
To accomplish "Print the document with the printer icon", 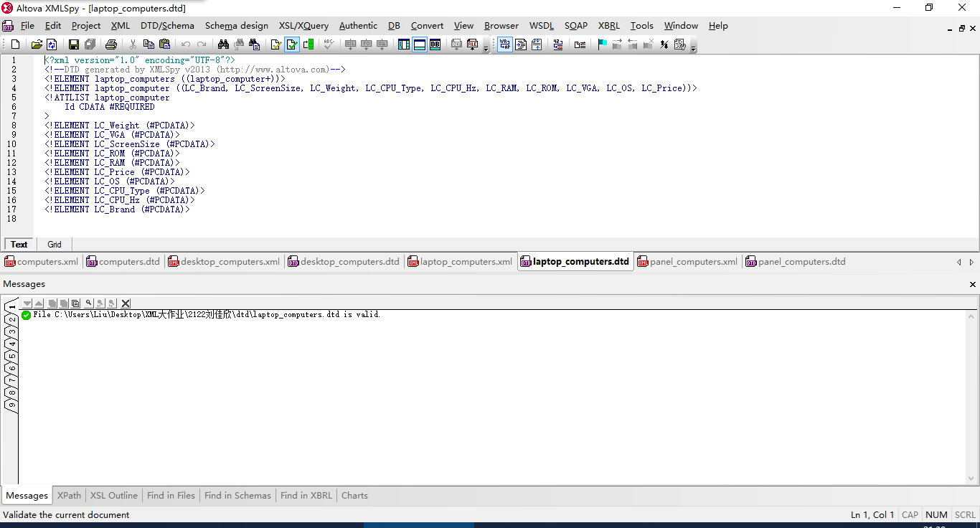I will [110, 44].
